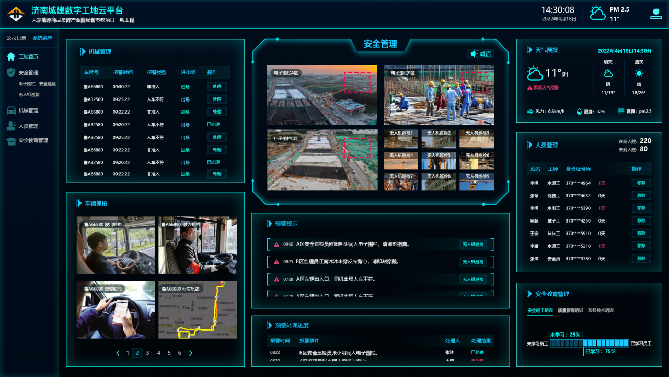Screen dimensions: 670x377
Task: Open the graduation cap 安全教育管理 icon
Action: tap(11, 141)
